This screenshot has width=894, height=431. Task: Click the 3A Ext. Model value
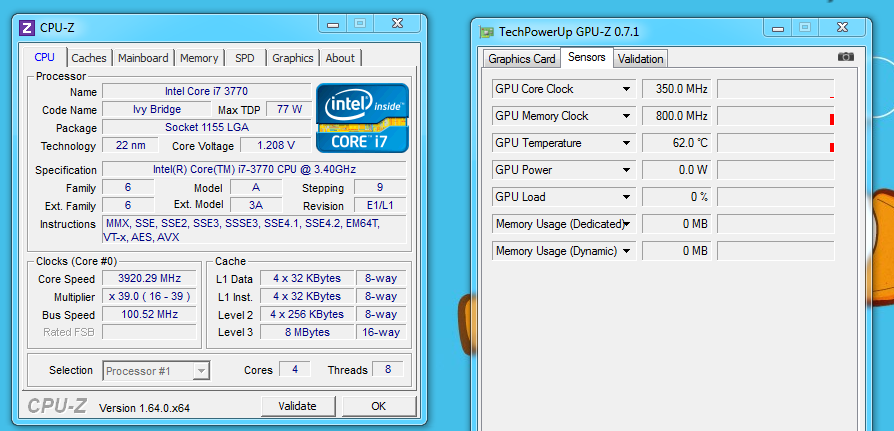pos(256,205)
